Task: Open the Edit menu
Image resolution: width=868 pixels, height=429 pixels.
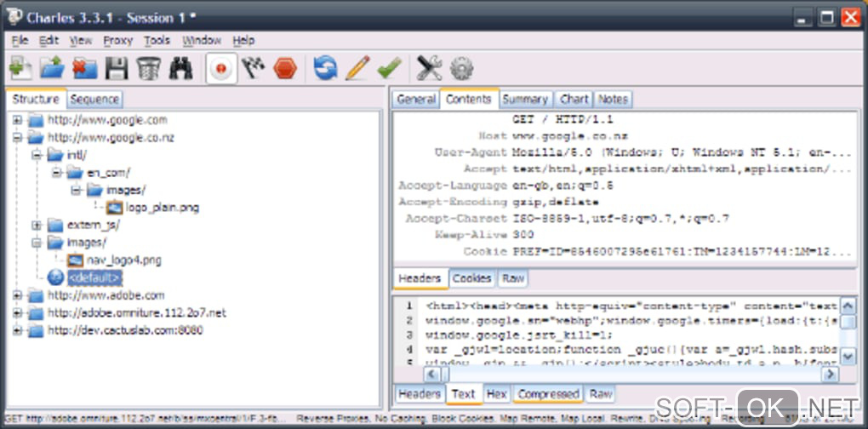Action: click(x=49, y=40)
